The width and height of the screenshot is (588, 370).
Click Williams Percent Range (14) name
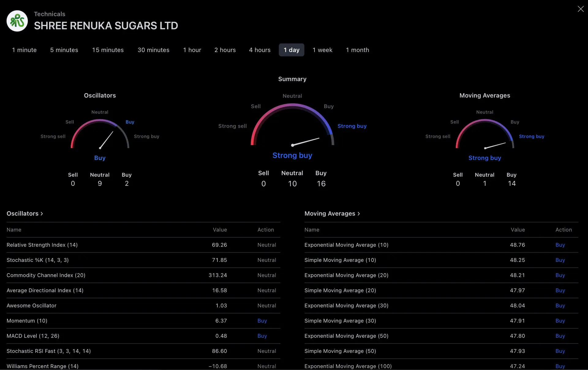tap(43, 366)
